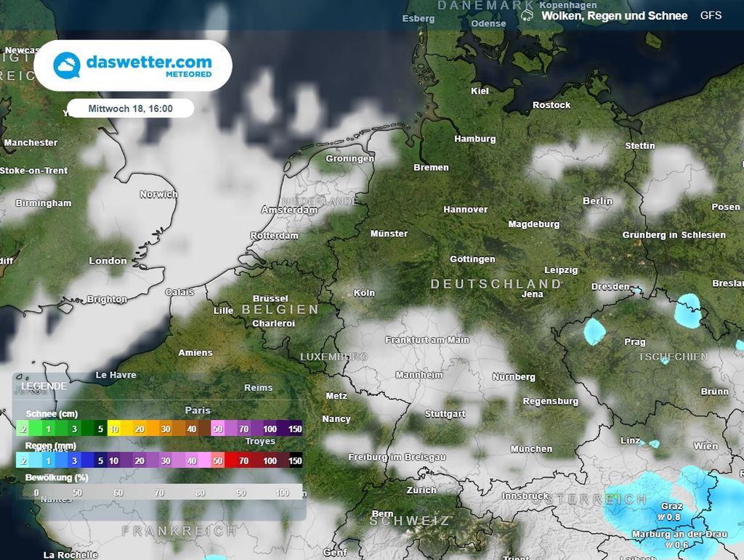The image size is (744, 560).
Task: Click the Frankfurt am Main label
Action: click(426, 340)
